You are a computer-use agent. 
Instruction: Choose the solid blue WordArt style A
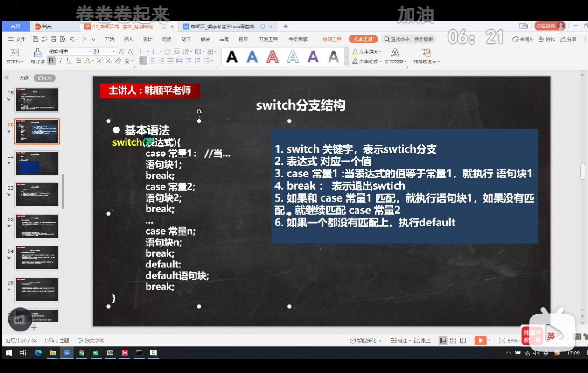tap(252, 57)
